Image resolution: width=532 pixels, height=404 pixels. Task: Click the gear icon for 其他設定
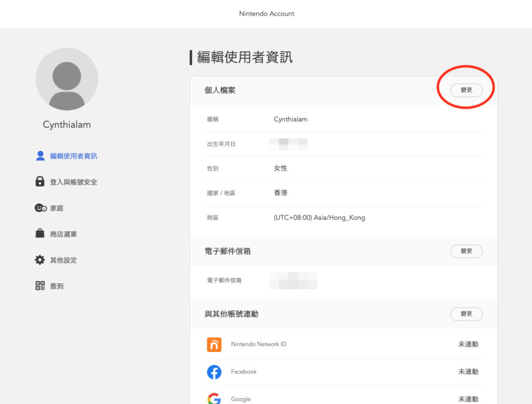click(x=39, y=260)
